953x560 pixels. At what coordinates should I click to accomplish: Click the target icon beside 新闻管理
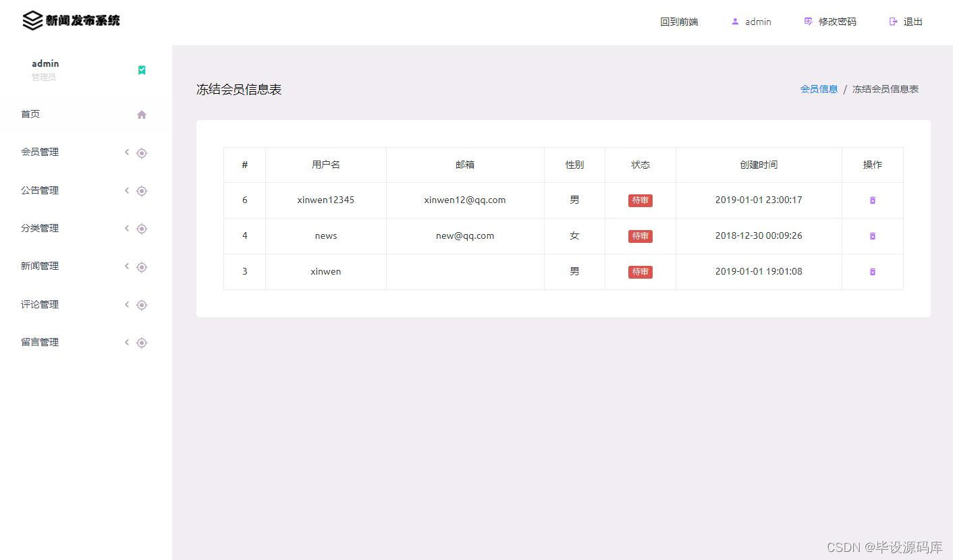[x=142, y=267]
